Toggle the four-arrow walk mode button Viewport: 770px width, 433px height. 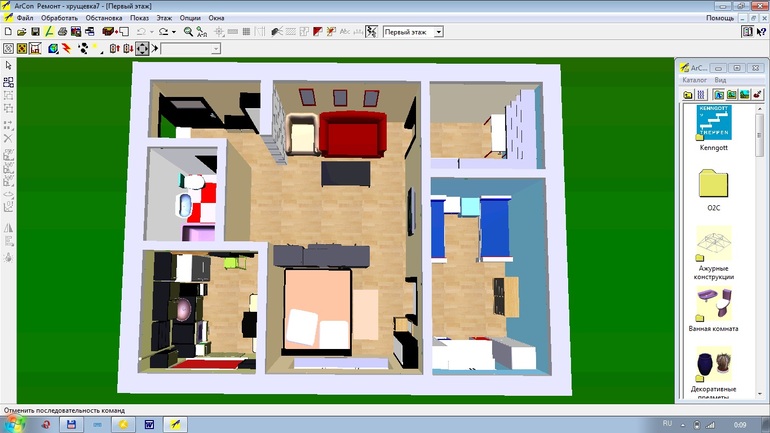tap(142, 48)
